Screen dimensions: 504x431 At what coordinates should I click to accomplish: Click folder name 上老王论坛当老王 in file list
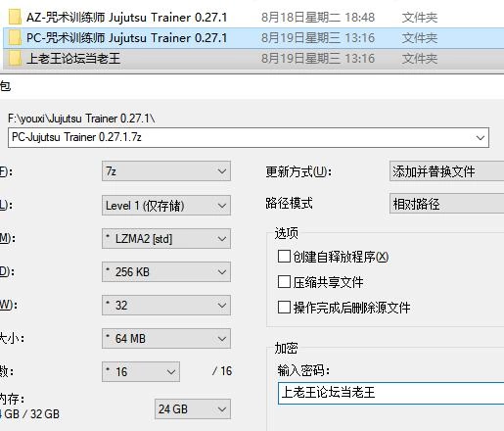[x=73, y=59]
